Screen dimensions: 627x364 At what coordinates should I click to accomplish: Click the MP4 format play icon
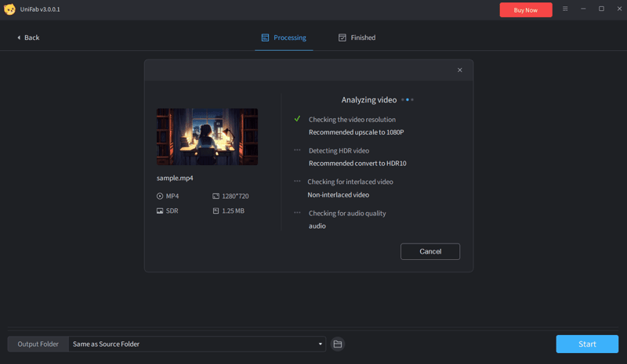click(160, 196)
